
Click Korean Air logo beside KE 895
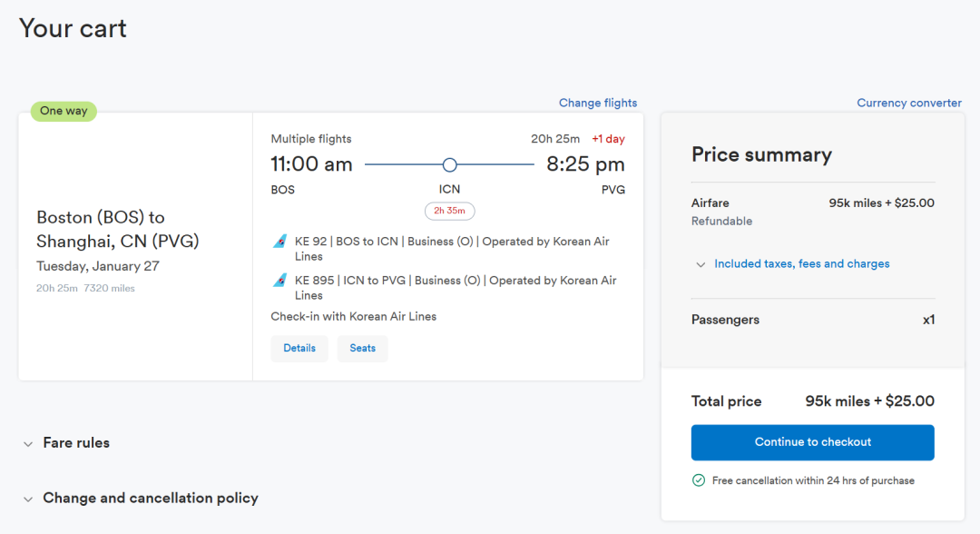click(280, 281)
